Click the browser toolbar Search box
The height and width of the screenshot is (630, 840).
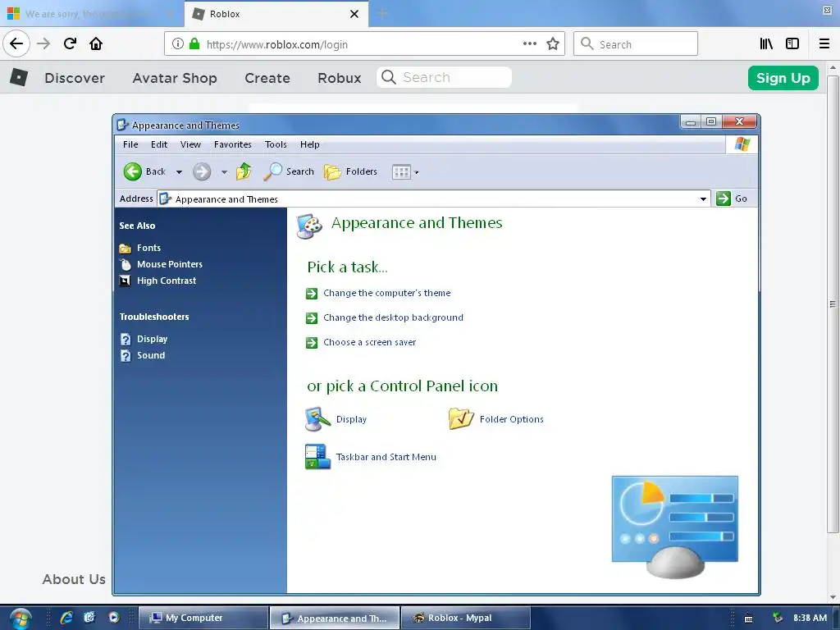(x=636, y=44)
